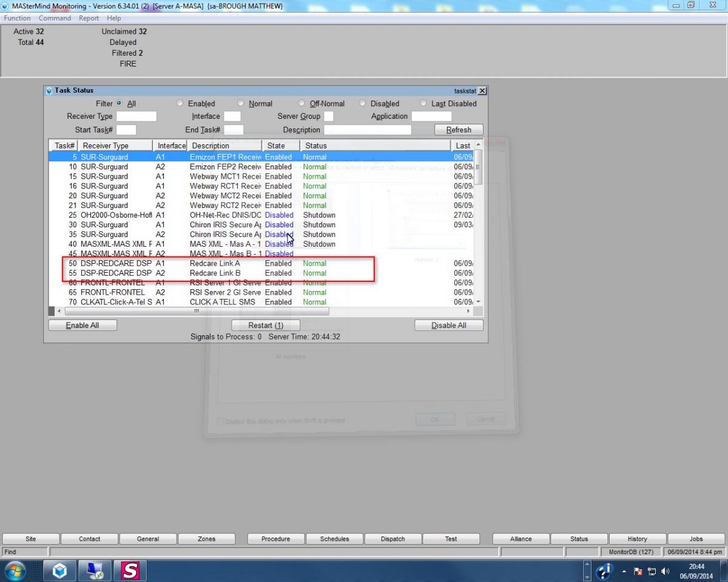728x582 pixels.
Task: Click the Enable All button
Action: (83, 326)
